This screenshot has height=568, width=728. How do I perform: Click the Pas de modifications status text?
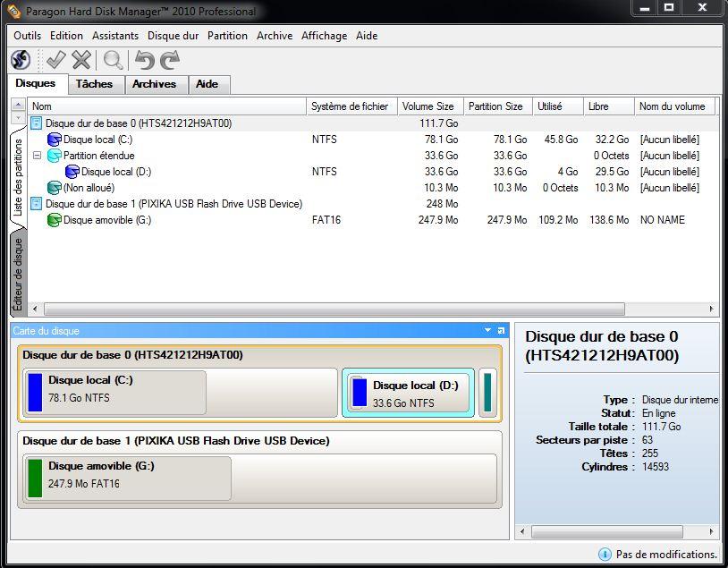[x=666, y=554]
